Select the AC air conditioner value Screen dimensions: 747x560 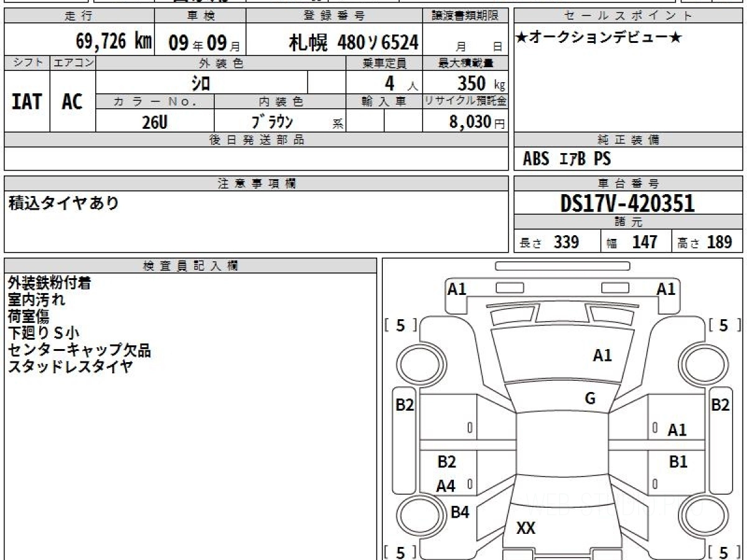point(72,102)
